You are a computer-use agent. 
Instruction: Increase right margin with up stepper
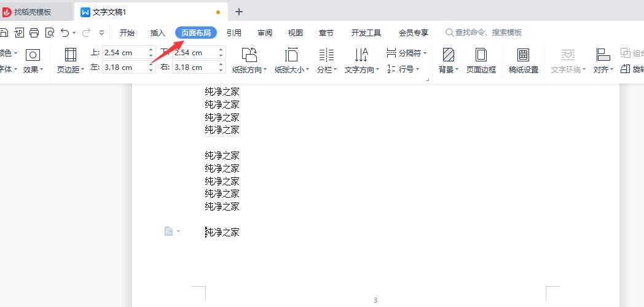[x=221, y=64]
